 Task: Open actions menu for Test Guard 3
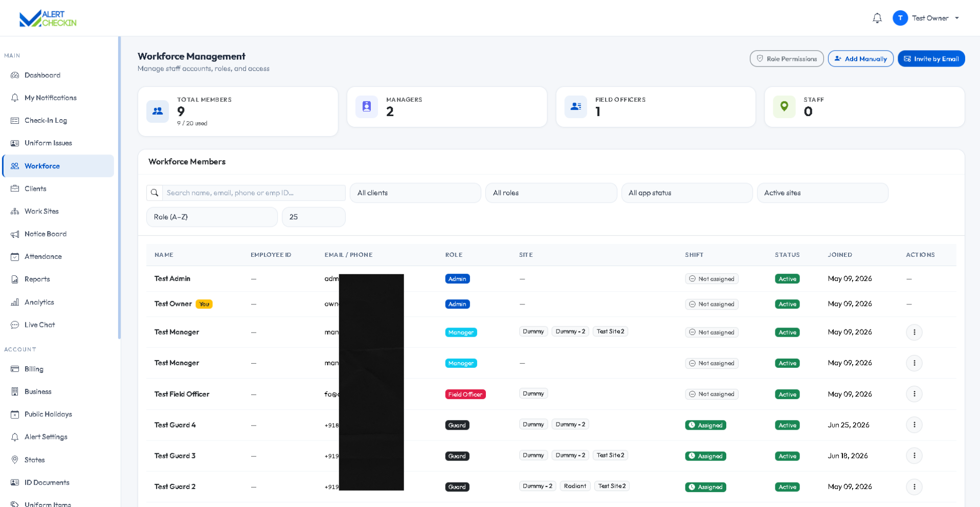(914, 456)
